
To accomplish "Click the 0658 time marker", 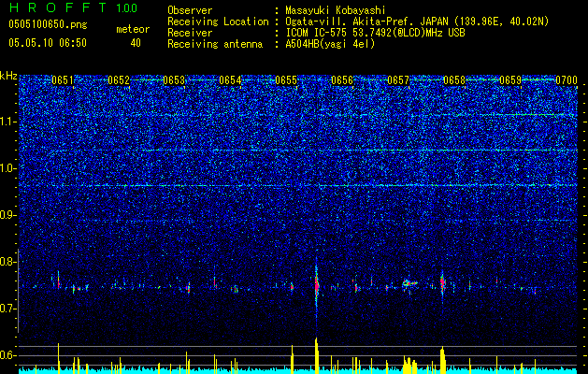I will pyautogui.click(x=454, y=80).
